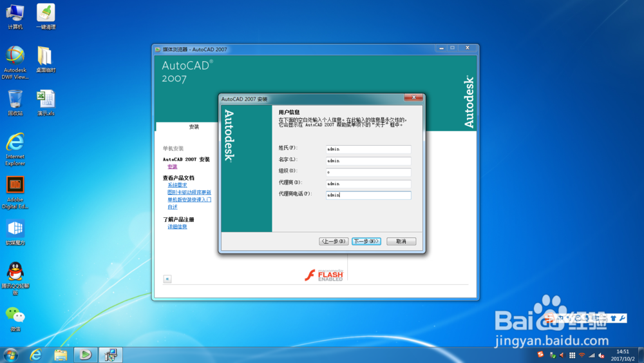Select the 腾讯QQ轻聊版 desktop icon

tap(15, 279)
